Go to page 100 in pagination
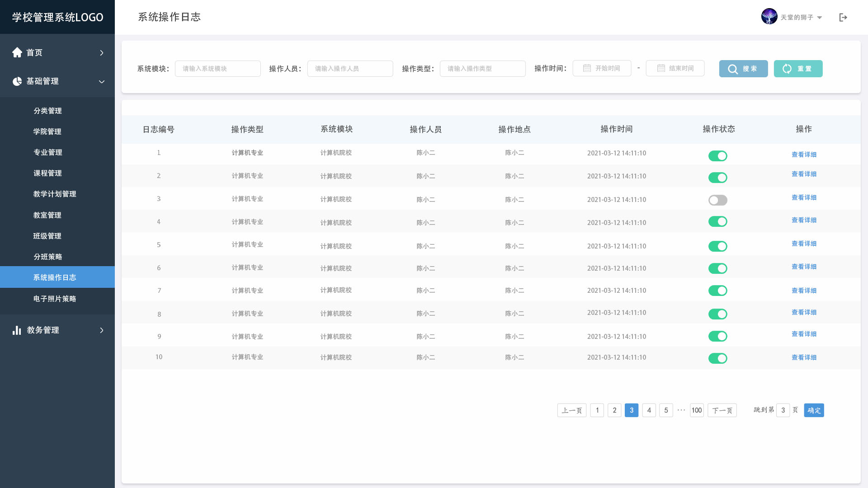 coord(697,410)
